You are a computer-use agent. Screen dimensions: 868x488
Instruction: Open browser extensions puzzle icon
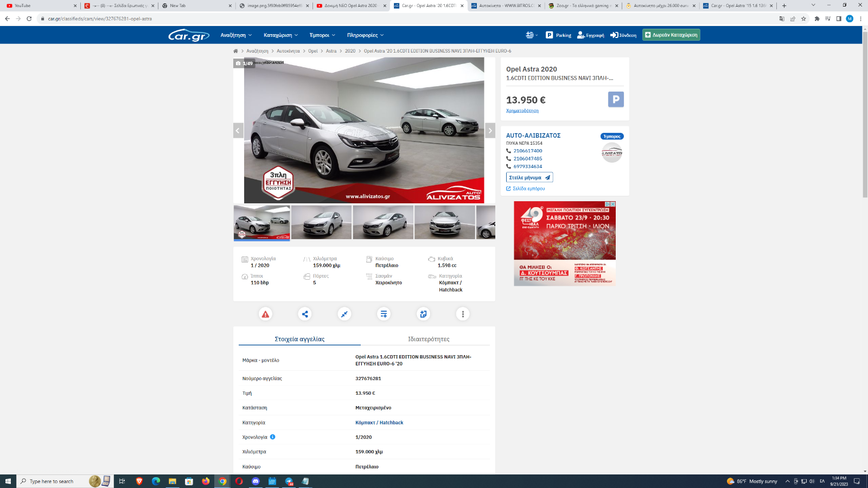pos(817,18)
